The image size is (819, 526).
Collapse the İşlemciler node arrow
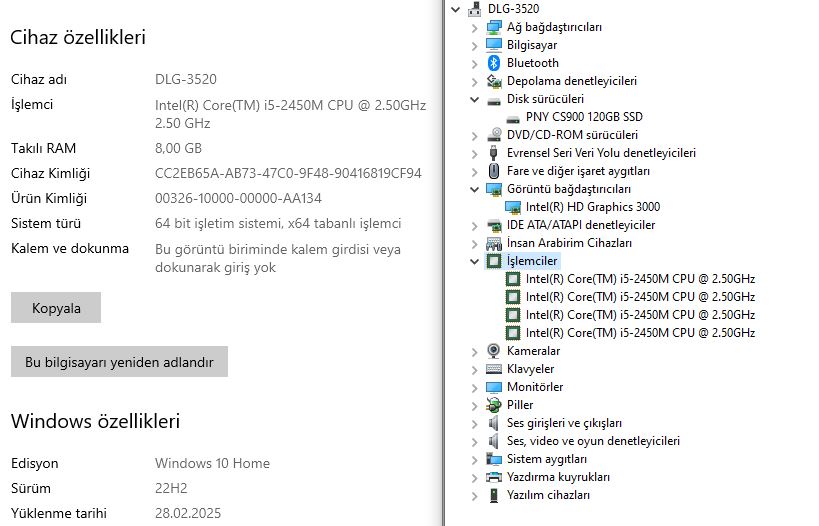coord(474,261)
